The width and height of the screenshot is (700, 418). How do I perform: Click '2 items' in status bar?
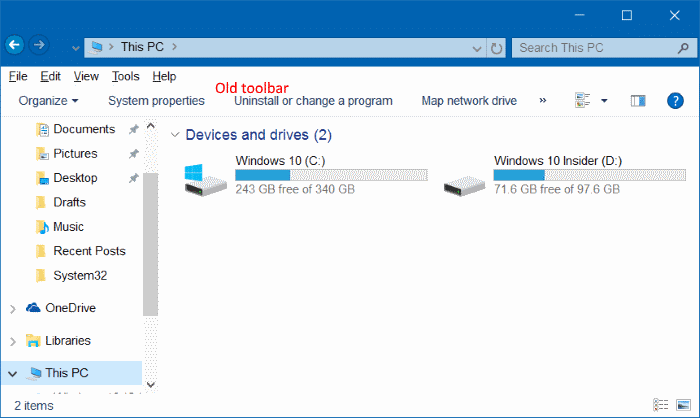click(x=34, y=405)
